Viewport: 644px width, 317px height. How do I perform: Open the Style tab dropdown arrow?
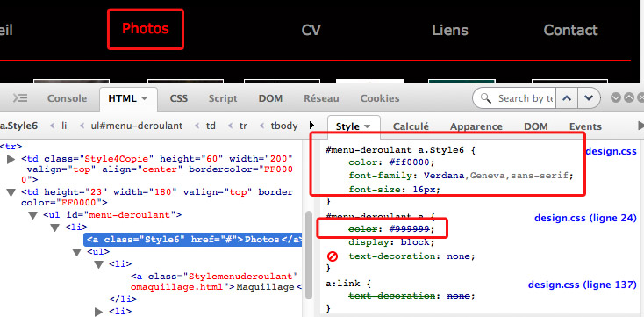367,126
